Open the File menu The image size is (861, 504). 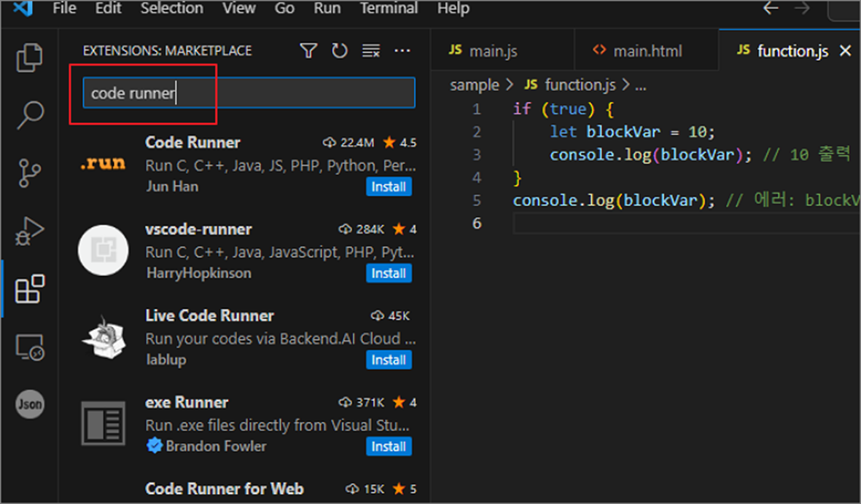(x=64, y=8)
